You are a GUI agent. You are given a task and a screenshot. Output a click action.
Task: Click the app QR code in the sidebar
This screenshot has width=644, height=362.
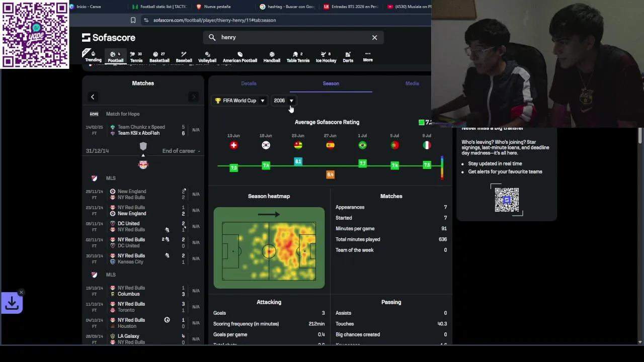pos(507,200)
